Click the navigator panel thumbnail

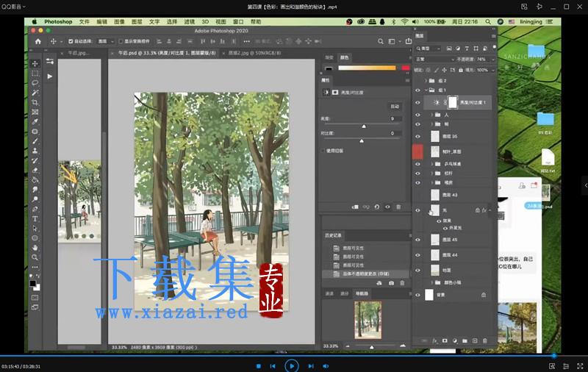(368, 320)
